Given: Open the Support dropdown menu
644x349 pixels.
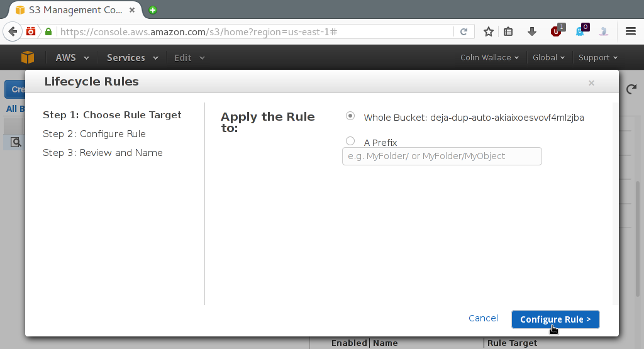Looking at the screenshot, I should click(x=598, y=57).
